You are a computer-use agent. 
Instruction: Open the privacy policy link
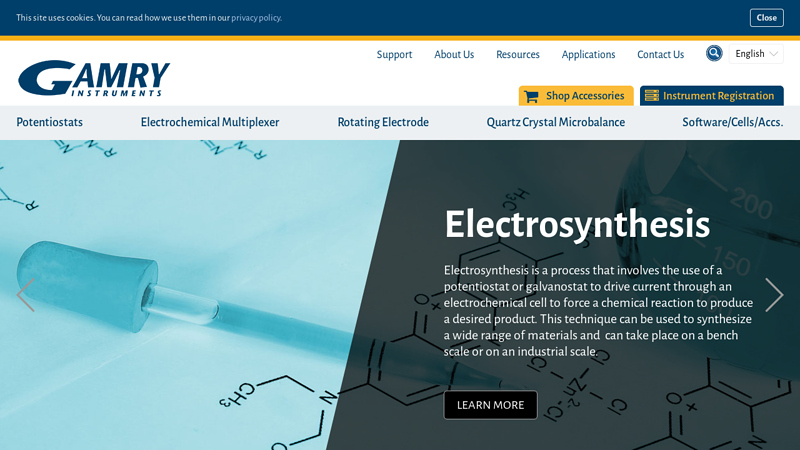tap(256, 18)
